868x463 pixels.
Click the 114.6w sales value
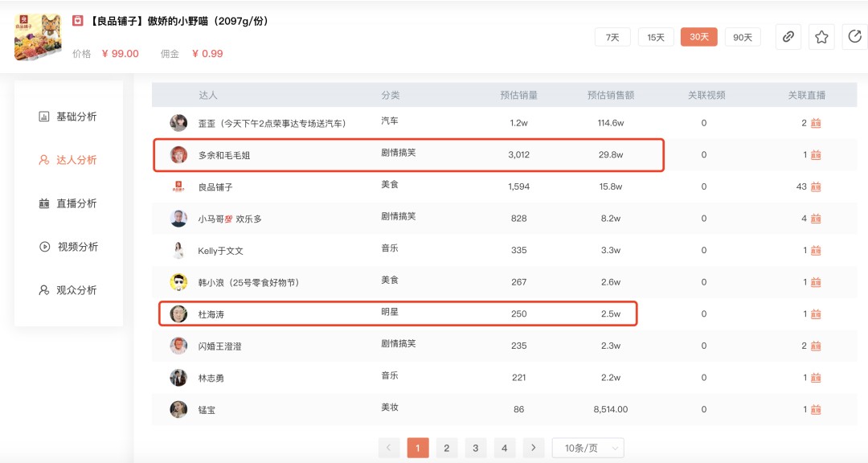tap(611, 123)
